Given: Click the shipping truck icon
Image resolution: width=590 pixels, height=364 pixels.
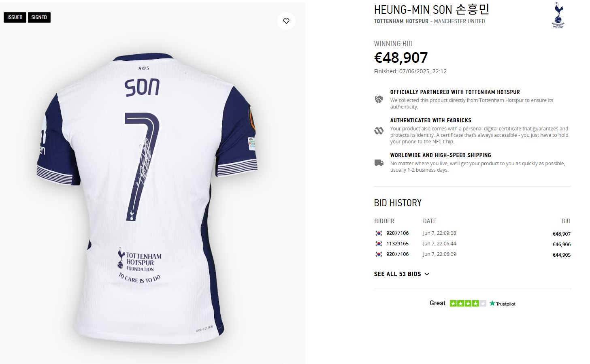Looking at the screenshot, I should [x=379, y=163].
